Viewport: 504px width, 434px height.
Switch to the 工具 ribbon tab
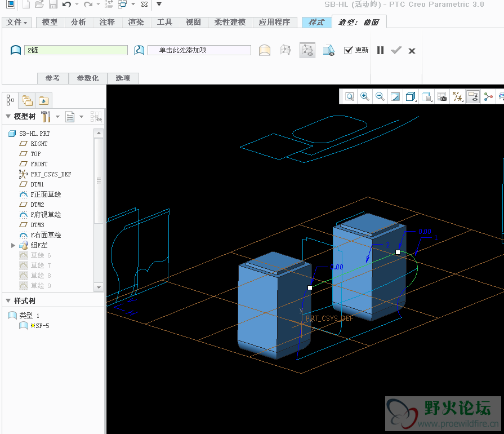[164, 22]
